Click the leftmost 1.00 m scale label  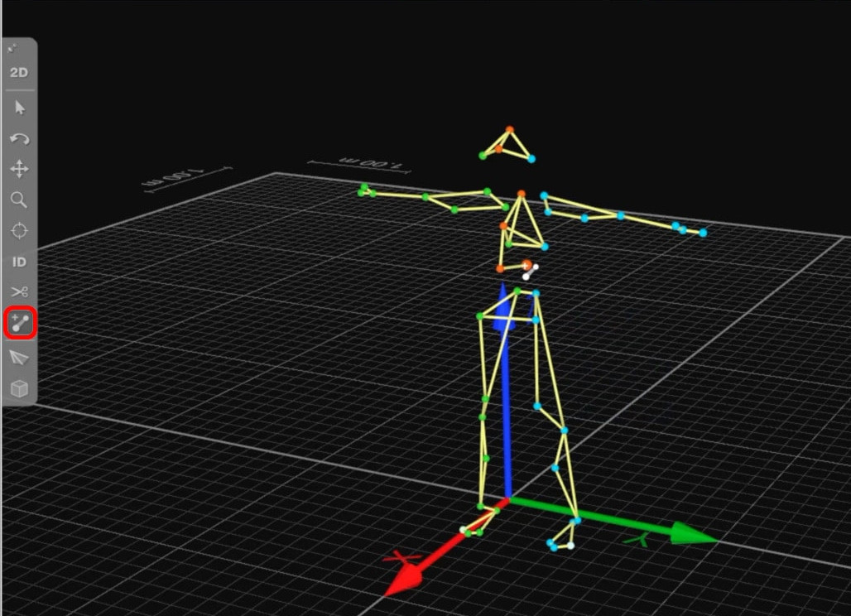point(165,177)
